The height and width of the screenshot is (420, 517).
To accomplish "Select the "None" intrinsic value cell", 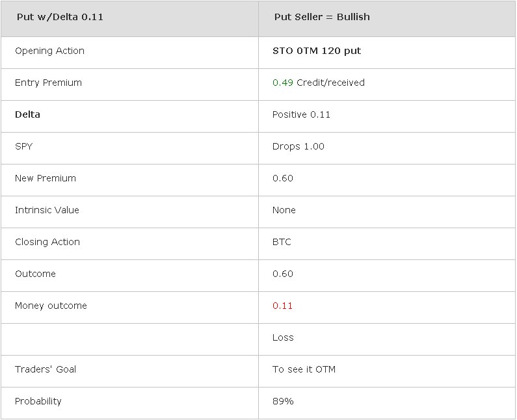I will point(284,210).
